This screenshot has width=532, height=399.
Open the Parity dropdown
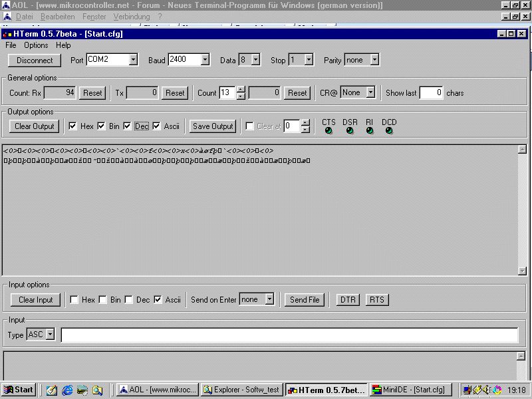tap(374, 60)
